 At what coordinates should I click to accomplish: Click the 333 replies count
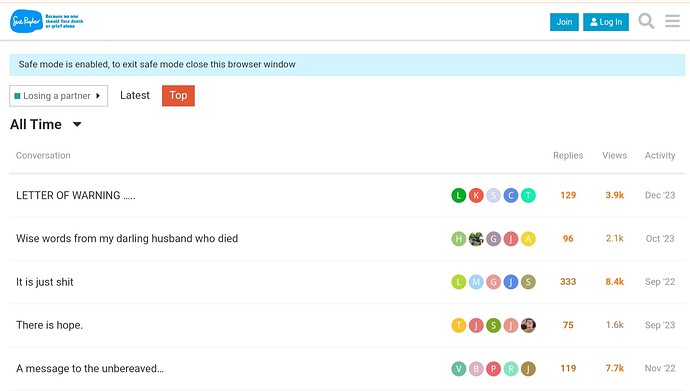[568, 282]
